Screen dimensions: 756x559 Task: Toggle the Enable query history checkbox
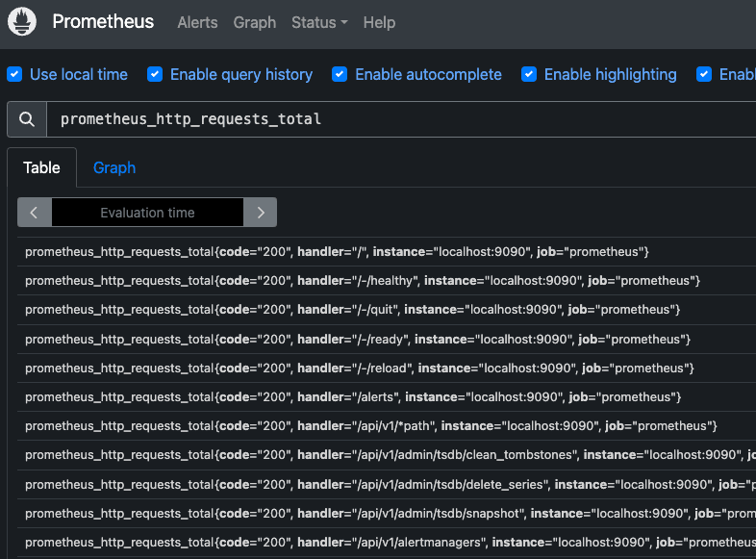pyautogui.click(x=155, y=74)
